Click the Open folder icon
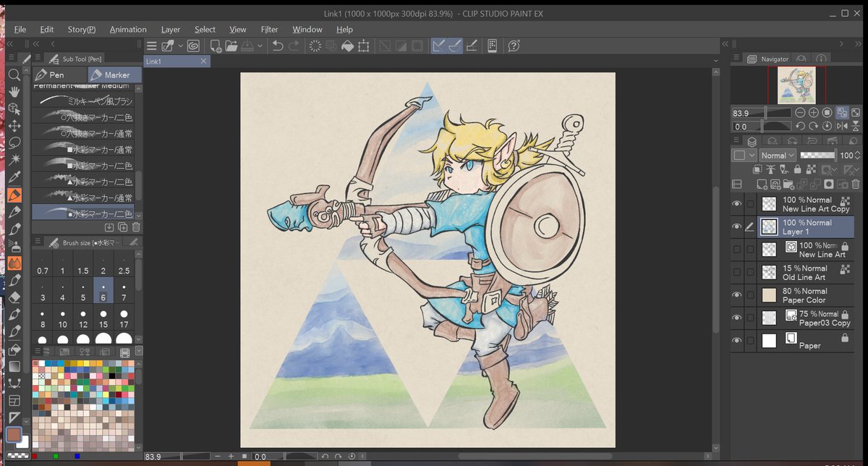This screenshot has width=868, height=466. (x=231, y=46)
